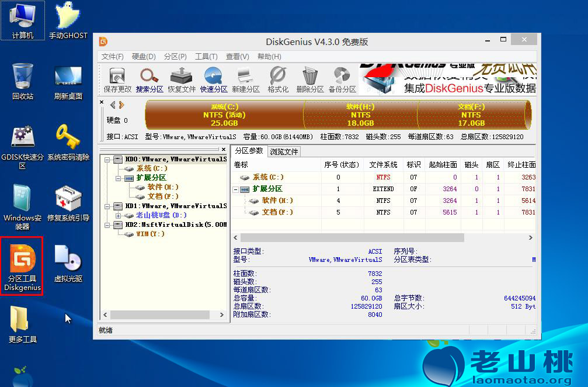Click the 保存更改 toolbar icon
The width and height of the screenshot is (588, 387).
coord(117,80)
